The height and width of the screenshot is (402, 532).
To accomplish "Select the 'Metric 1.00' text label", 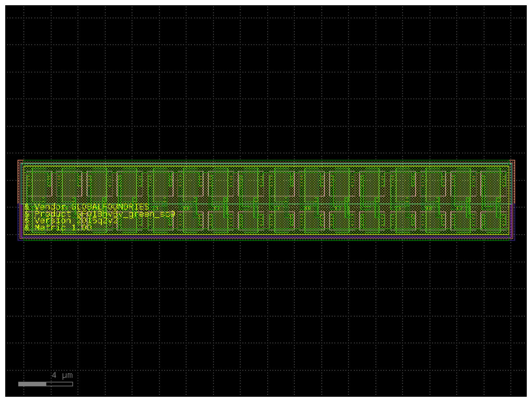I will coord(58,228).
